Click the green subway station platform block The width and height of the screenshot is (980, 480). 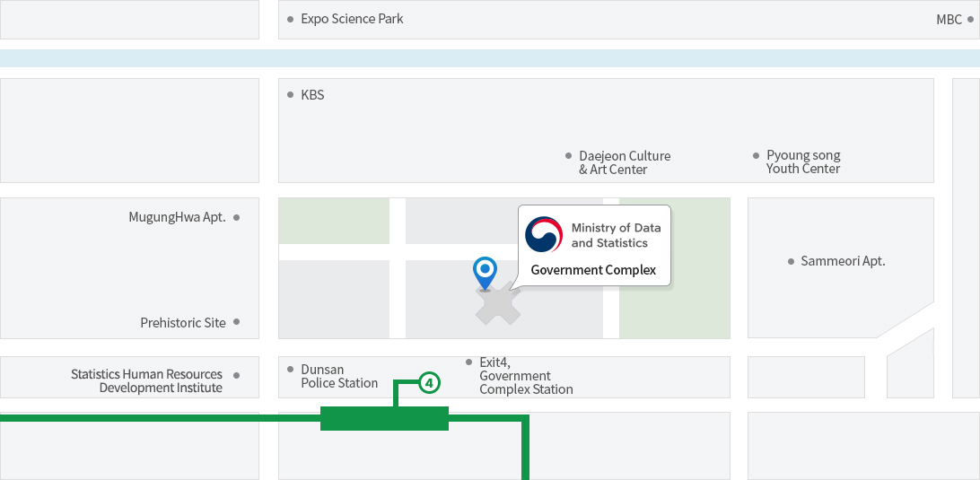coord(384,418)
